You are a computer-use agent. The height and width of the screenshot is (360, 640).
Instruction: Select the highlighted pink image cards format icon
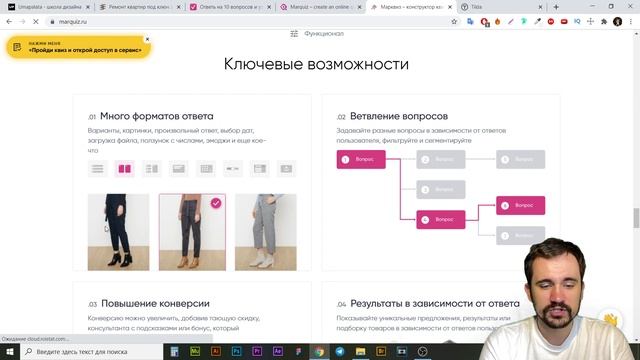pos(124,169)
